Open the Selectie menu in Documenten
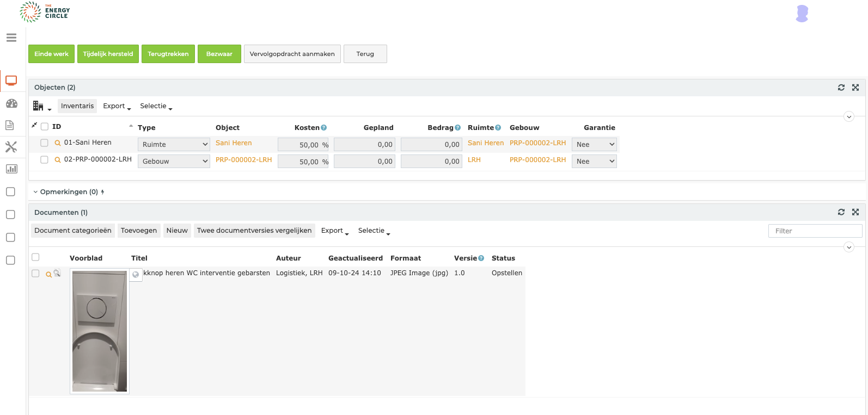868x415 pixels. tap(374, 231)
